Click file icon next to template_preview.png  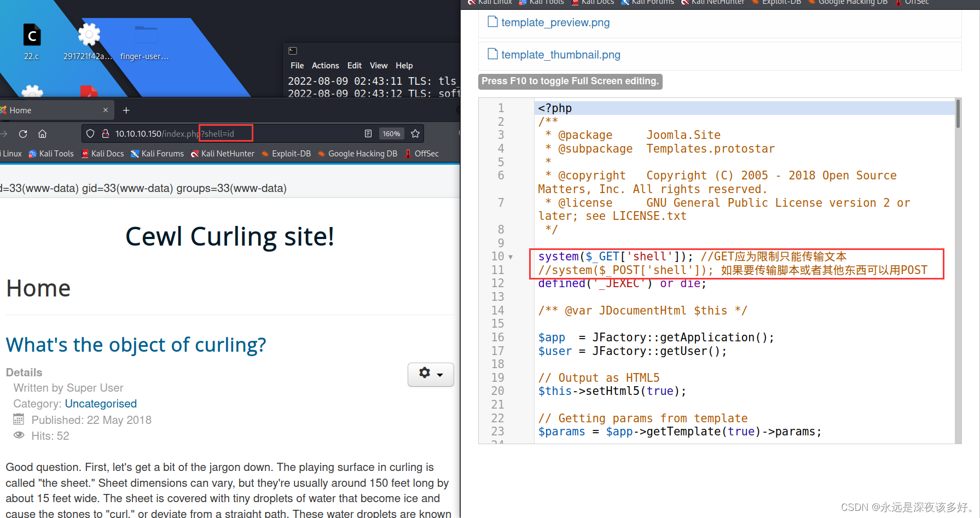pyautogui.click(x=492, y=22)
